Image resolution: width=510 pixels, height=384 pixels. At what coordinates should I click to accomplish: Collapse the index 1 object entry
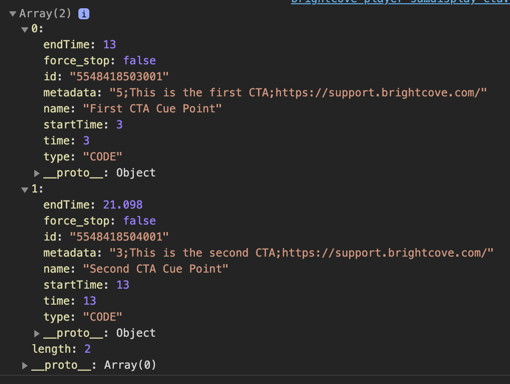25,190
